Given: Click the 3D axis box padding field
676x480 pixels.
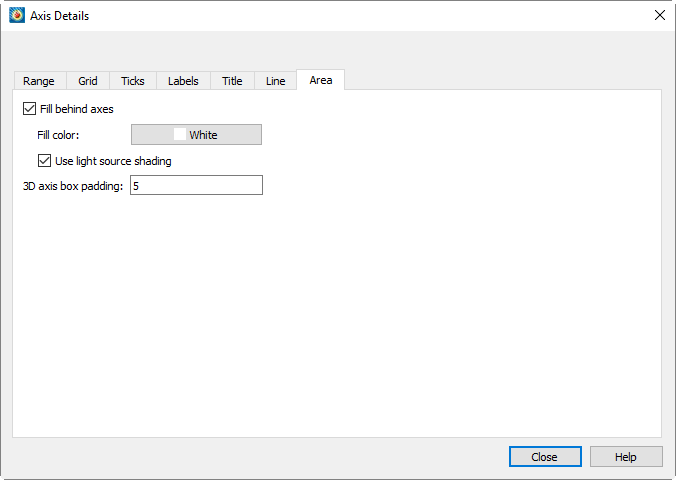Looking at the screenshot, I should coord(196,185).
